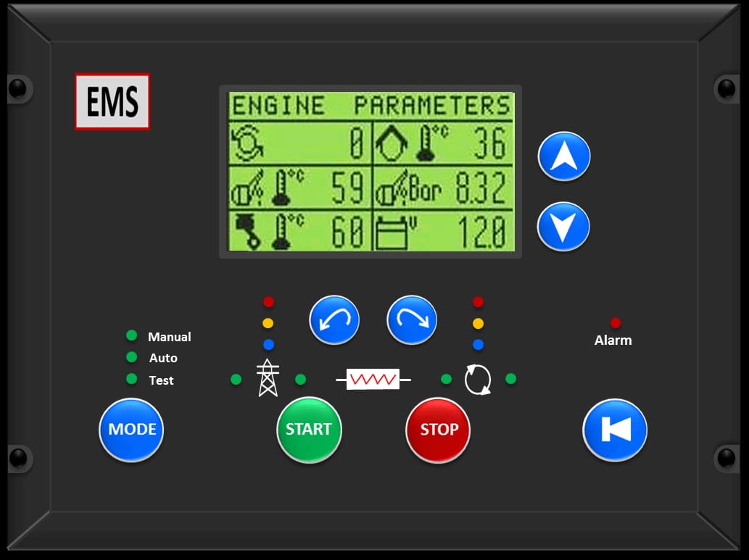Image resolution: width=749 pixels, height=560 pixels.
Task: Click the oil temperature value 59
Action: click(348, 188)
